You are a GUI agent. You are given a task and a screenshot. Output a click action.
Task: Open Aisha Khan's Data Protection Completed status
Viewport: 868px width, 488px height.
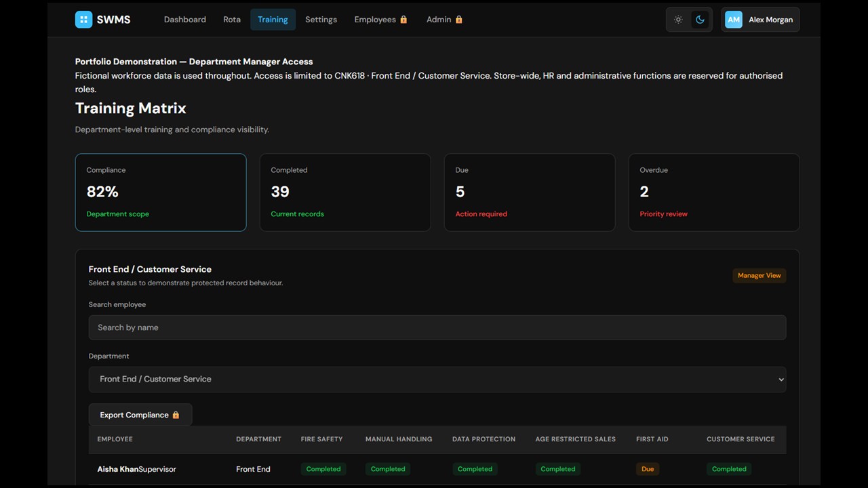[475, 469]
